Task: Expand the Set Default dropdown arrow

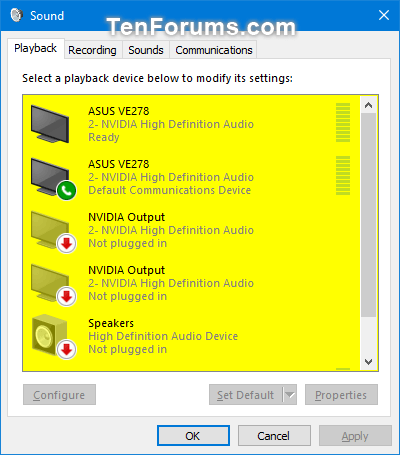Action: 290,395
